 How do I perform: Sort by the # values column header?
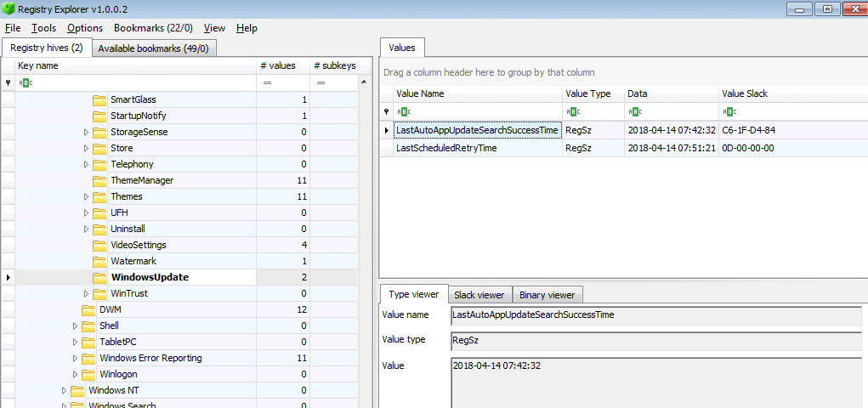click(283, 66)
